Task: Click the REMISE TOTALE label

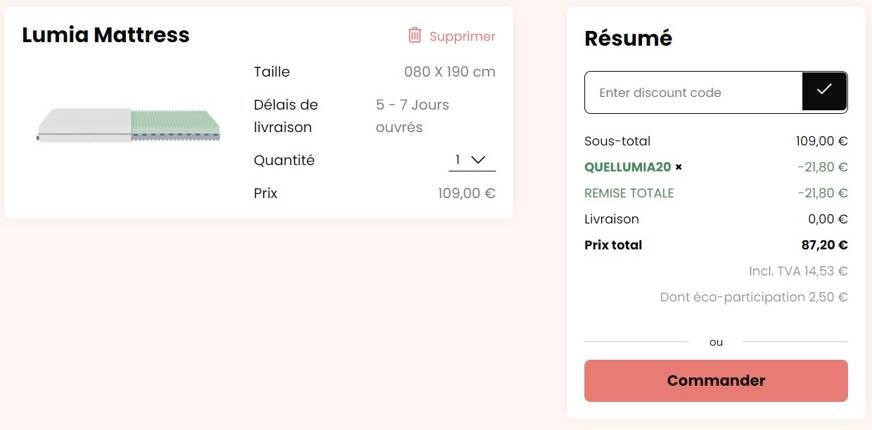Action: [629, 193]
